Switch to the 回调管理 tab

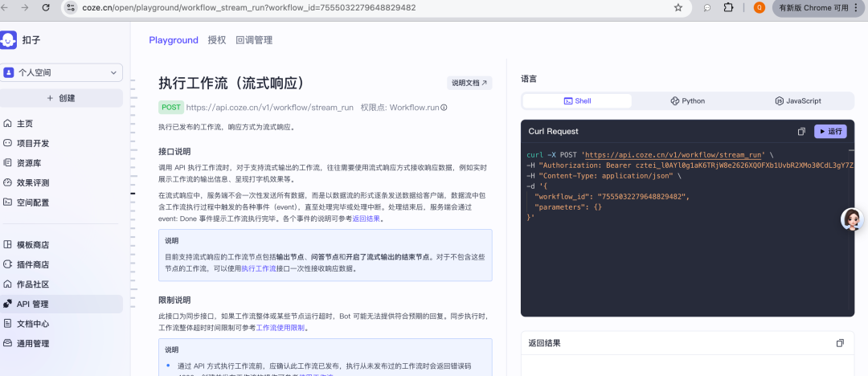click(x=254, y=40)
